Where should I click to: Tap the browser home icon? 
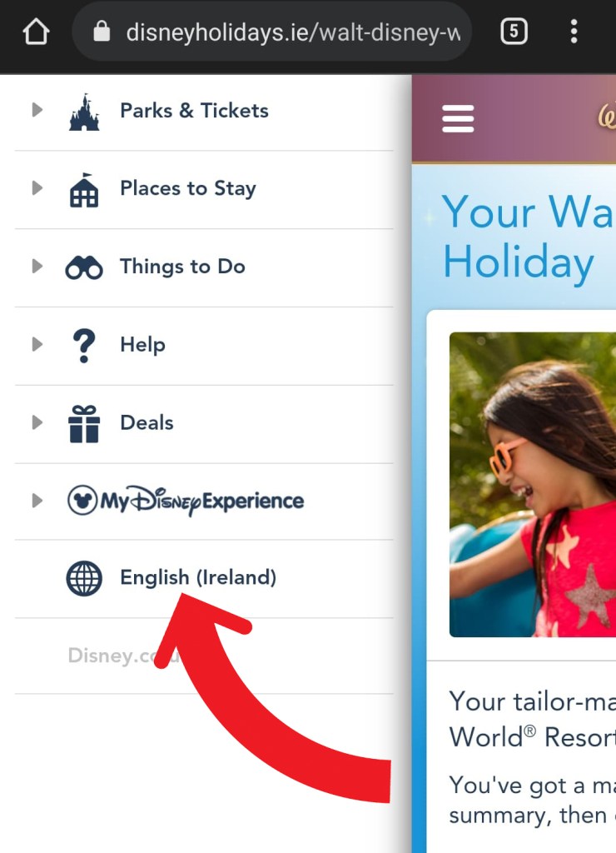click(x=36, y=32)
